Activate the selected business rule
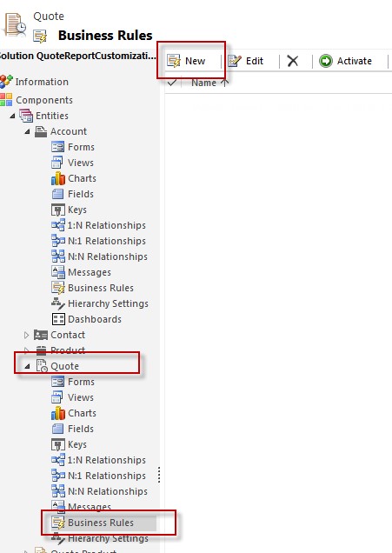The image size is (392, 553). tap(345, 61)
